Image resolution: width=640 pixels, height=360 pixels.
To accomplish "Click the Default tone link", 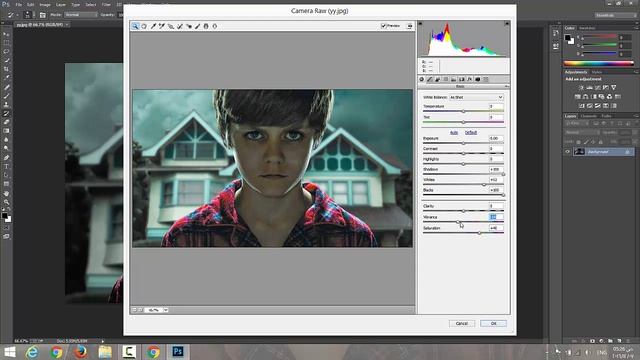I will point(471,133).
